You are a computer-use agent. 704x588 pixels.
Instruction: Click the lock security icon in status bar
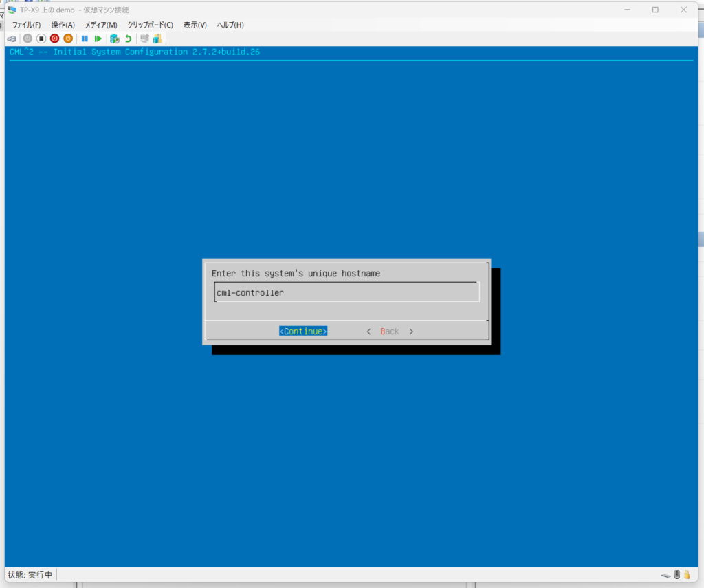point(687,574)
